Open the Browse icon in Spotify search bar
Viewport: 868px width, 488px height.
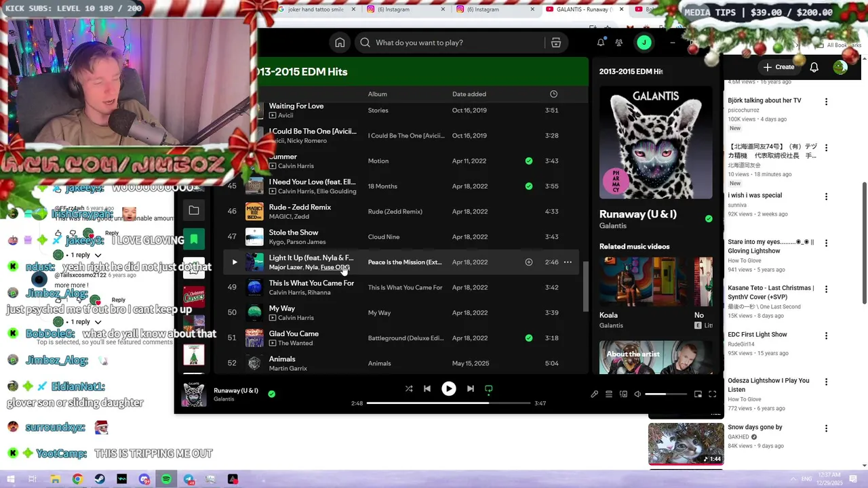click(556, 43)
